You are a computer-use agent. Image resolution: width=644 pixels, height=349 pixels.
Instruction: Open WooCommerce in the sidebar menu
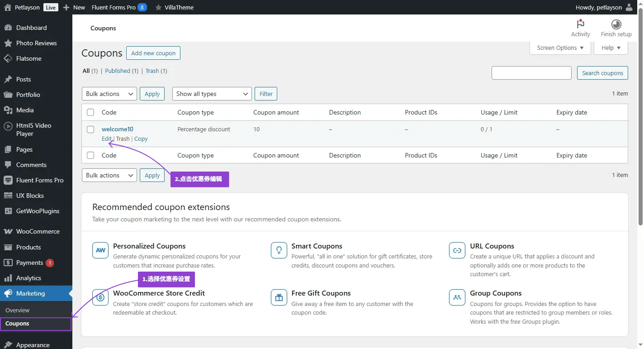38,231
